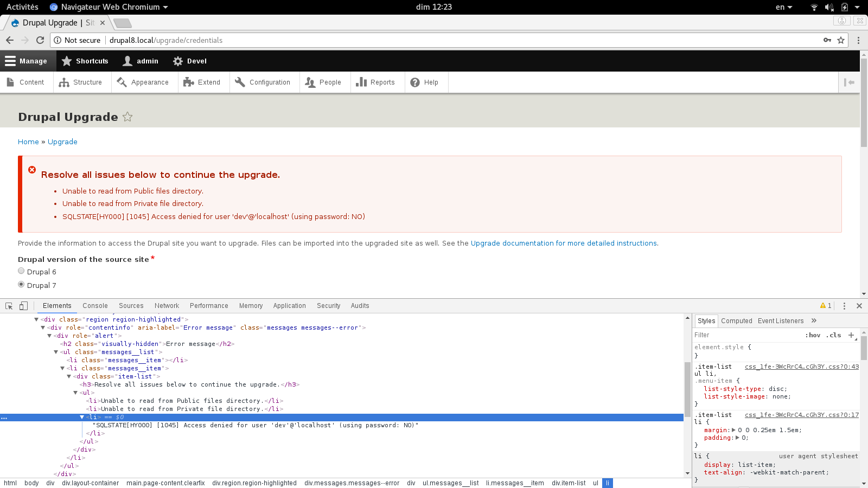Image resolution: width=868 pixels, height=488 pixels.
Task: Open the Network tab in DevTools
Action: click(167, 306)
